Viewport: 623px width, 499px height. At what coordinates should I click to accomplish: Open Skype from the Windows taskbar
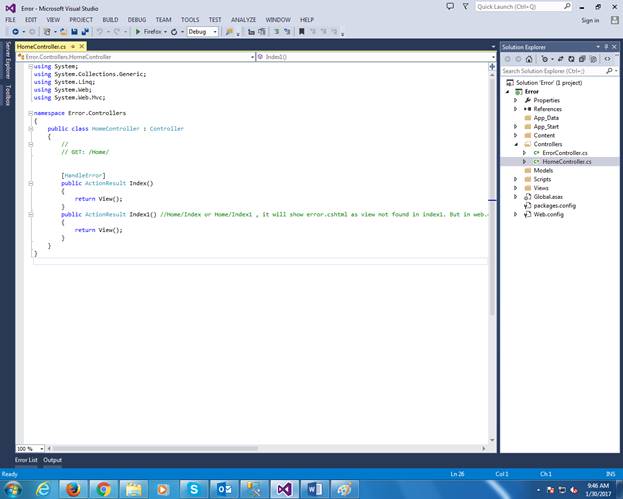[x=193, y=489]
